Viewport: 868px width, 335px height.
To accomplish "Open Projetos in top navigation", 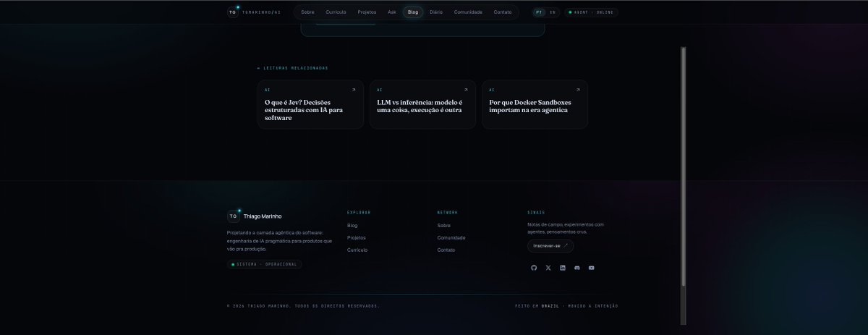I will [x=367, y=12].
